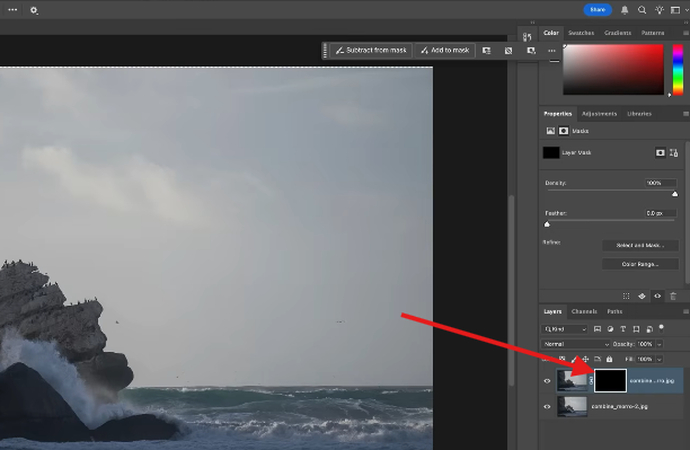The height and width of the screenshot is (450, 690).
Task: Open the Swatches tab
Action: (584, 33)
